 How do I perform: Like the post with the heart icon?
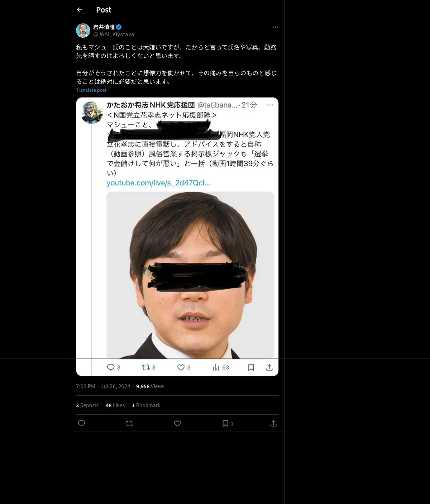177,423
